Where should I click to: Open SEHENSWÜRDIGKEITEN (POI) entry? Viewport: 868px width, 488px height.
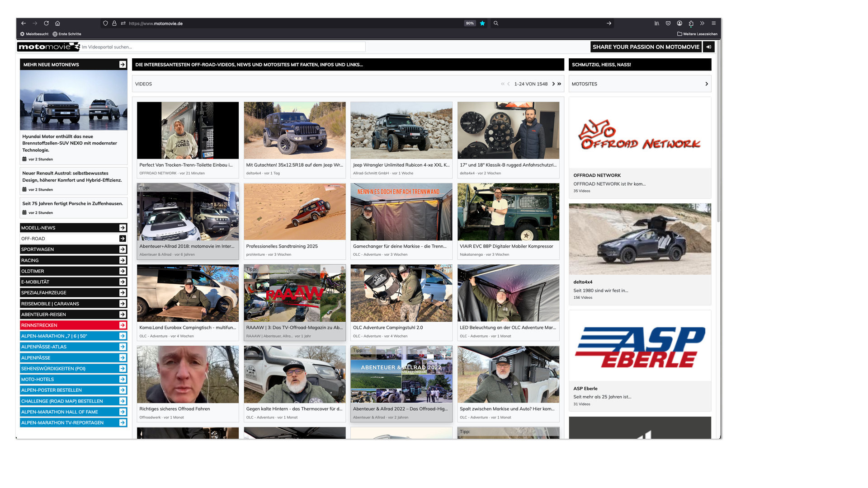(x=73, y=369)
